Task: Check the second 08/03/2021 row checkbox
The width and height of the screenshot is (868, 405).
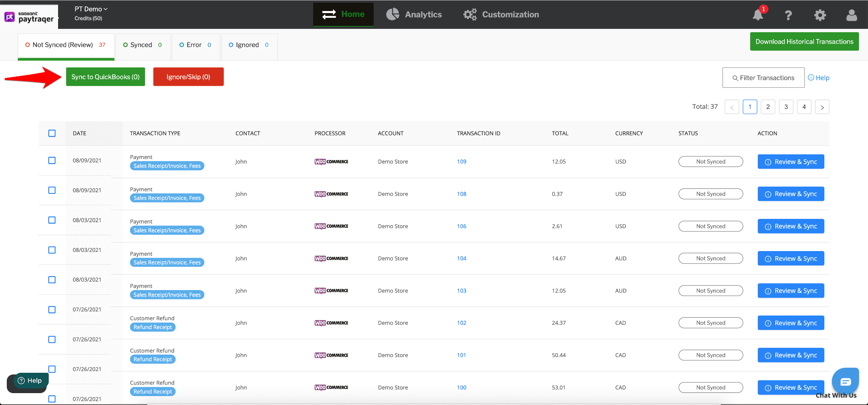Action: (x=52, y=250)
